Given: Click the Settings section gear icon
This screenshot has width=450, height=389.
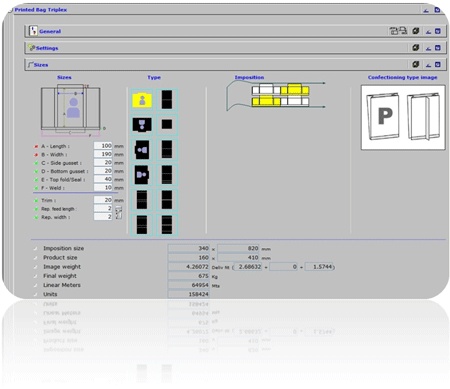Looking at the screenshot, I should (x=32, y=48).
